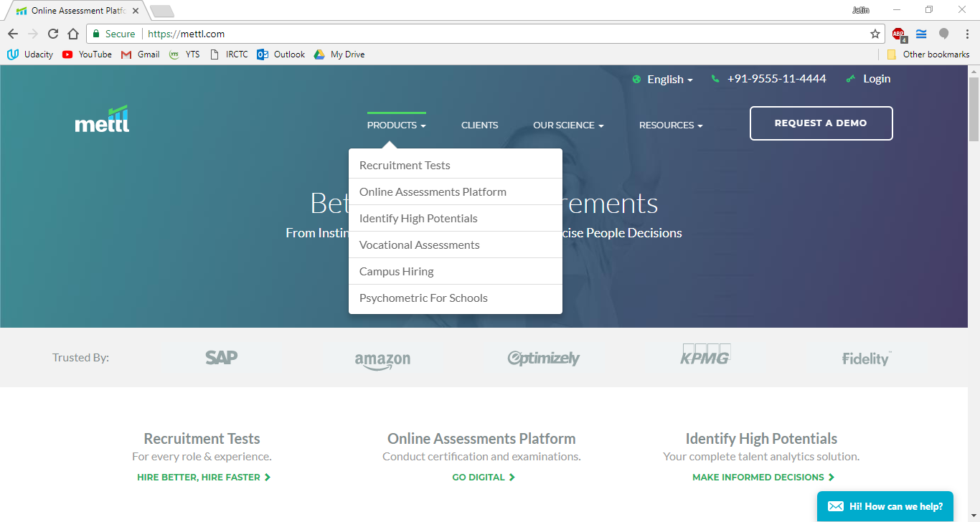Expand the RESOURCES dropdown
Viewport: 980px width, 522px height.
point(671,125)
